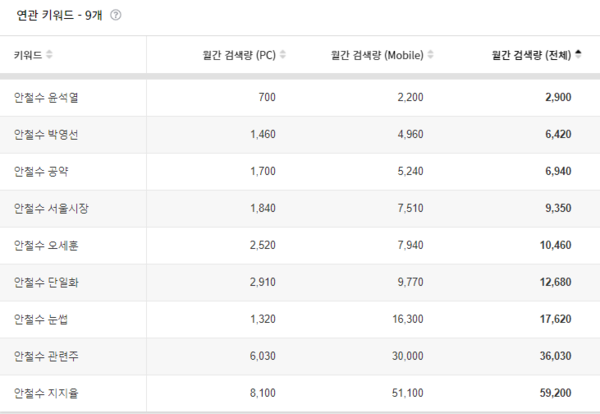Select keyword 안철수 서울시장

click(51, 209)
